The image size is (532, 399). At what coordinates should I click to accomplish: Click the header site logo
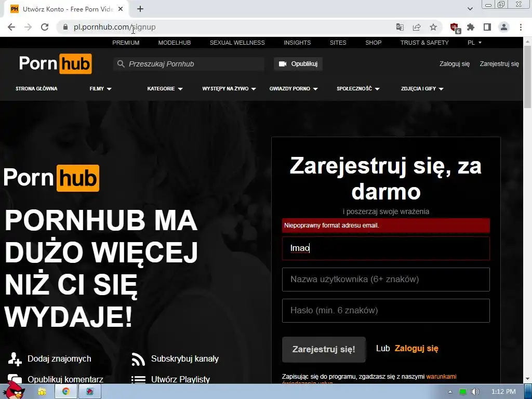55,63
